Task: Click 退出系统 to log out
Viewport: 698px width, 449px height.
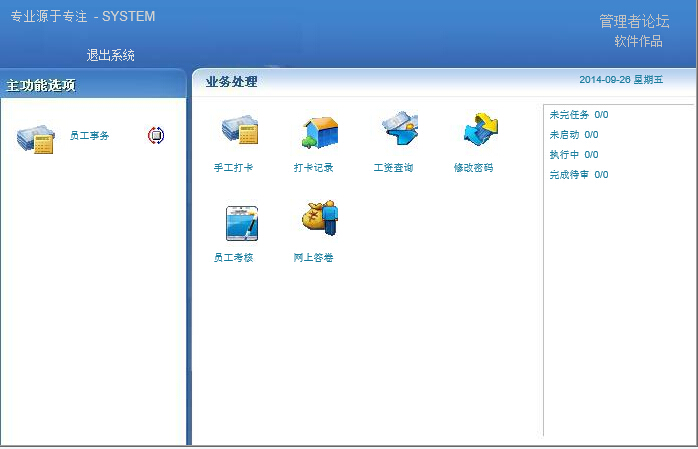Action: point(110,55)
